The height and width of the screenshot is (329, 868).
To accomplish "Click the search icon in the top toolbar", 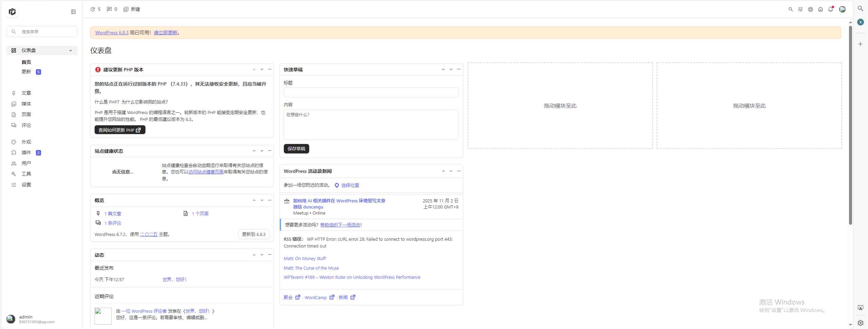I will point(790,9).
